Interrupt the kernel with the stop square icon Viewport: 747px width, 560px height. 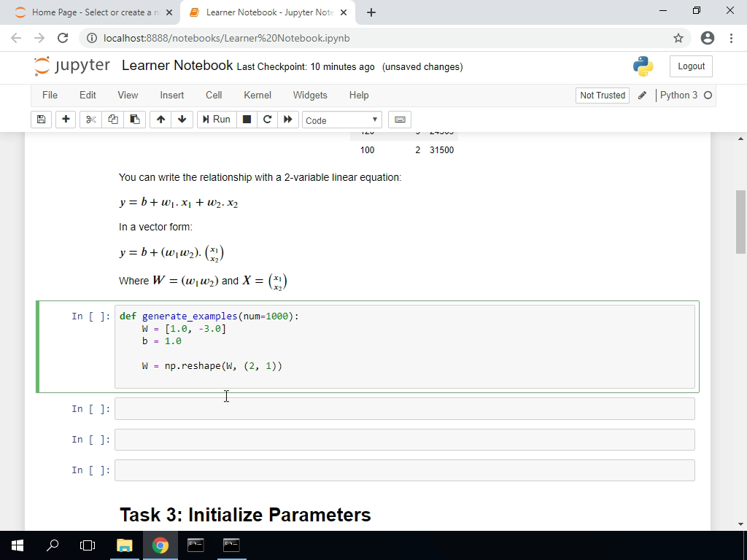click(x=247, y=120)
